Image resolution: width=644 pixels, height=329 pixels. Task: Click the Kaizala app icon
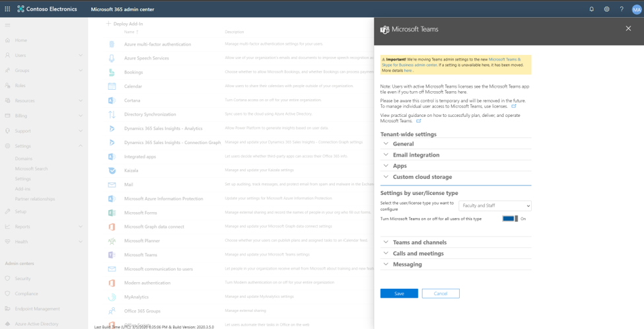[x=112, y=170]
